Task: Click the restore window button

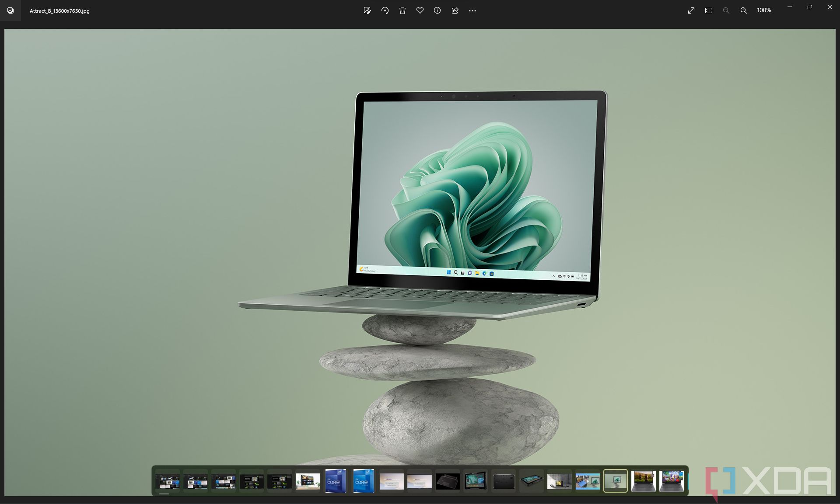Action: (809, 7)
